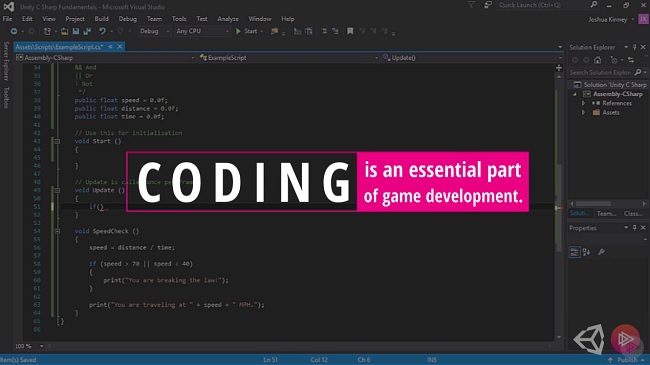Click the Save All toolbar icon
Screen dimensions: 650x365
[87, 31]
